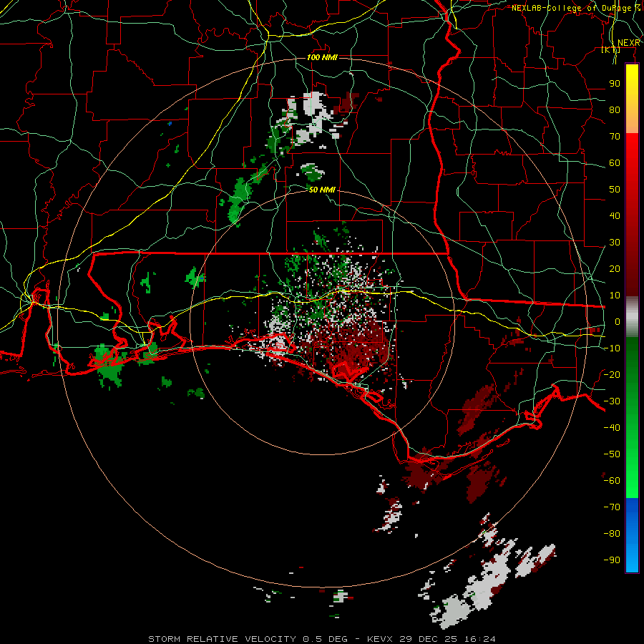Click the [KT] units label above color bar
Viewport: 644px width, 644px height.
[x=611, y=49]
